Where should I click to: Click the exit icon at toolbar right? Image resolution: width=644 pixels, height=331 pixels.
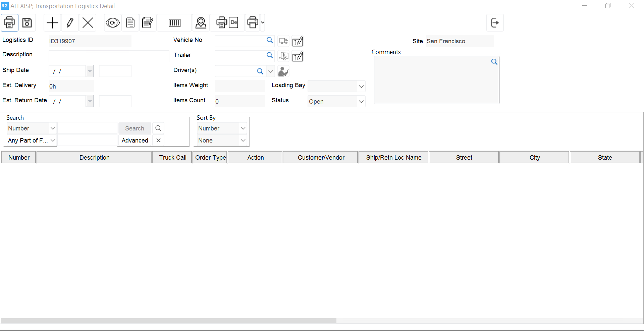click(x=495, y=23)
